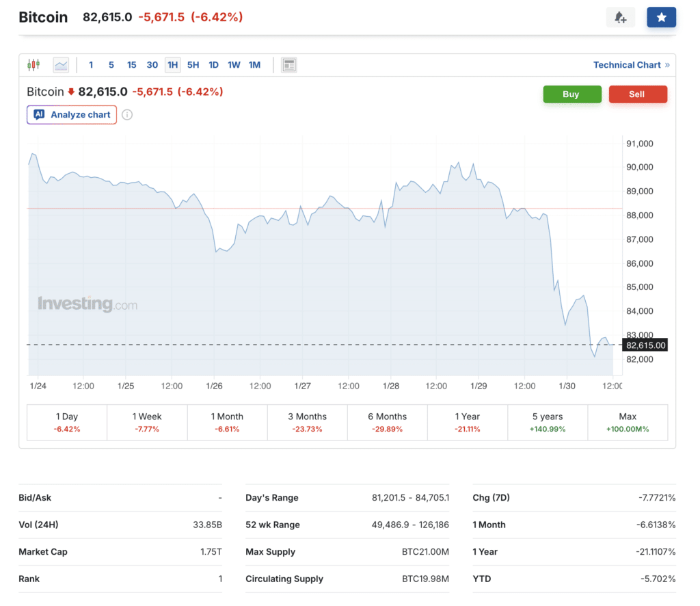Image resolution: width=700 pixels, height=606 pixels.
Task: Click the red Sell button
Action: point(638,94)
